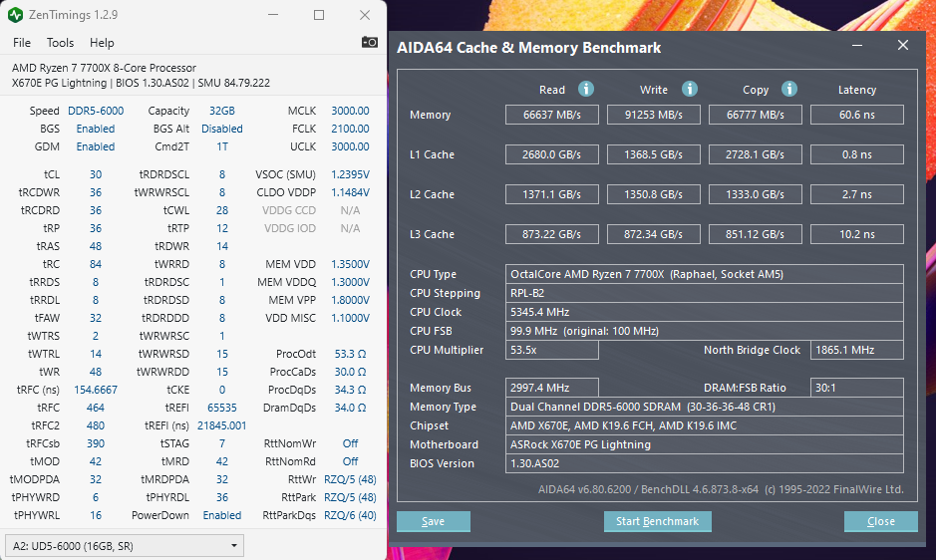Click the VSOC (SMU) value 1.2395V
The height and width of the screenshot is (560, 936).
tap(351, 174)
